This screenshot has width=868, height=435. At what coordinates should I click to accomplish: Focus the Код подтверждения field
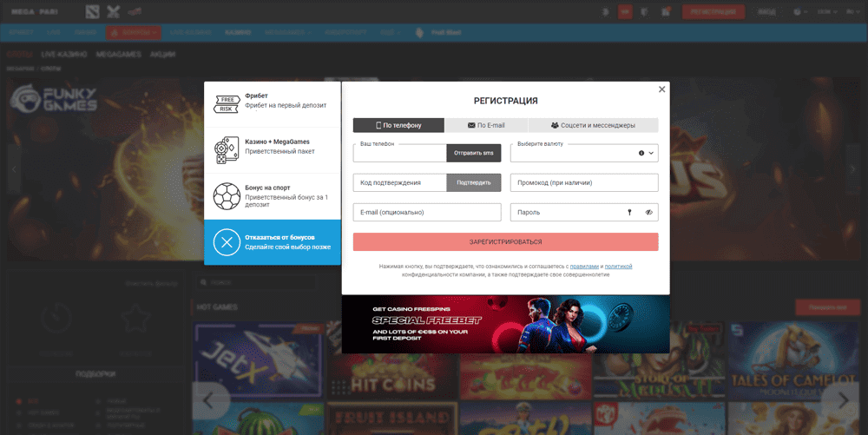tap(399, 182)
